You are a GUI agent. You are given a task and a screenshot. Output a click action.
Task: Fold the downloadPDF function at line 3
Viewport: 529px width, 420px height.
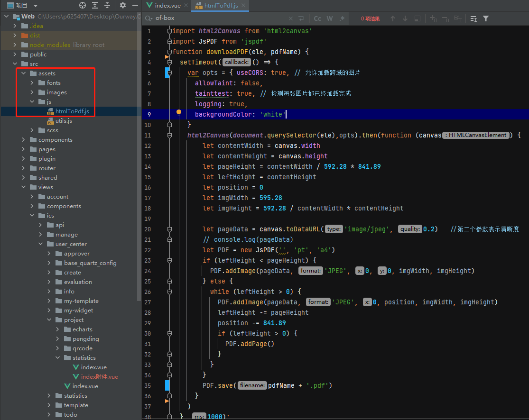pyautogui.click(x=169, y=52)
